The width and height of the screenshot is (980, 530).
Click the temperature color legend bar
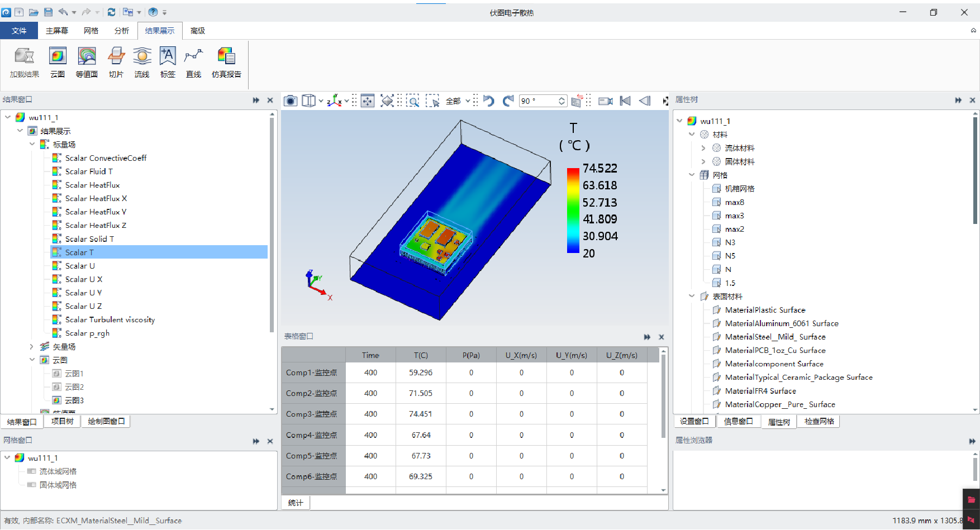pos(573,211)
